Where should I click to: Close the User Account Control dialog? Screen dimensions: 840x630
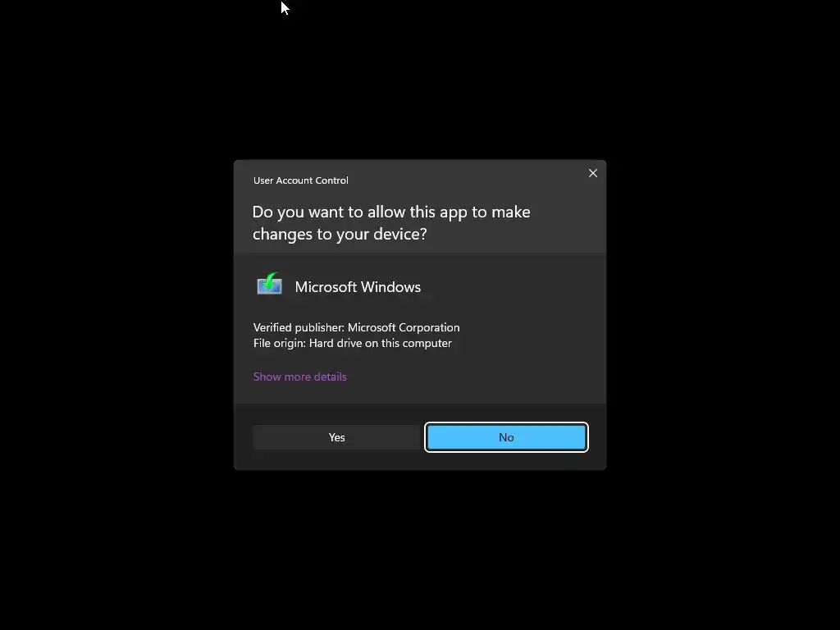(x=592, y=173)
